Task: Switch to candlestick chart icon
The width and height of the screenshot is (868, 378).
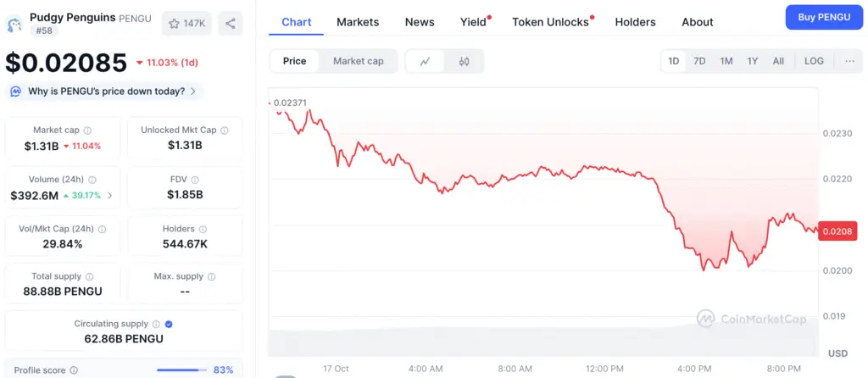Action: pos(464,61)
